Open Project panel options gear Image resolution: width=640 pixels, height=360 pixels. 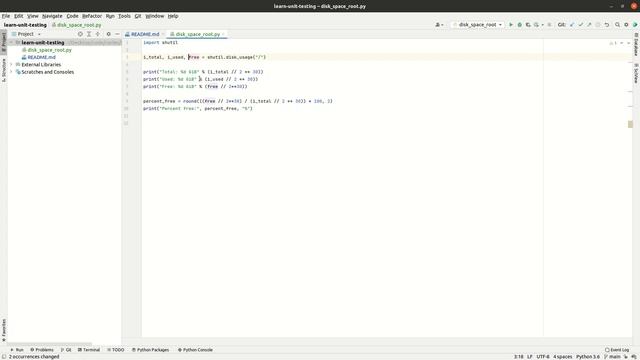(x=109, y=34)
